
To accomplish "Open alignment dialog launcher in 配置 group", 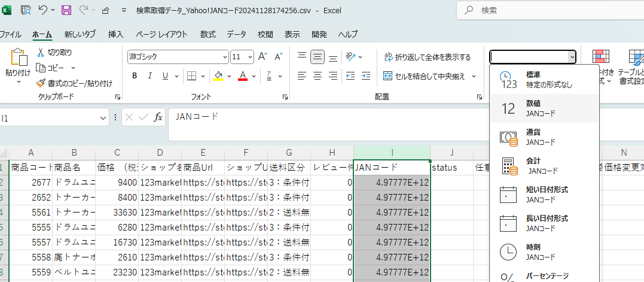I will (x=479, y=97).
